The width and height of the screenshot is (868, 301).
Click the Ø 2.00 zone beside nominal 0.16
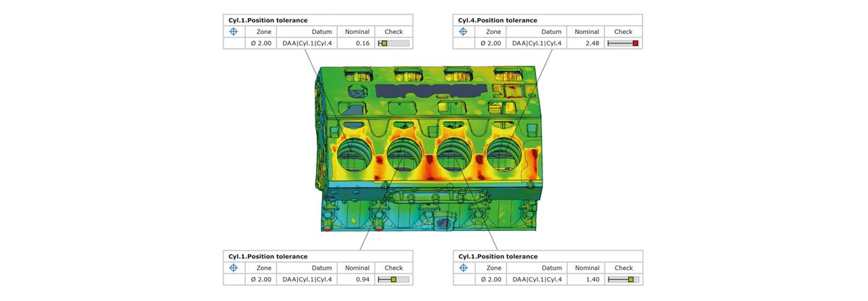point(262,43)
